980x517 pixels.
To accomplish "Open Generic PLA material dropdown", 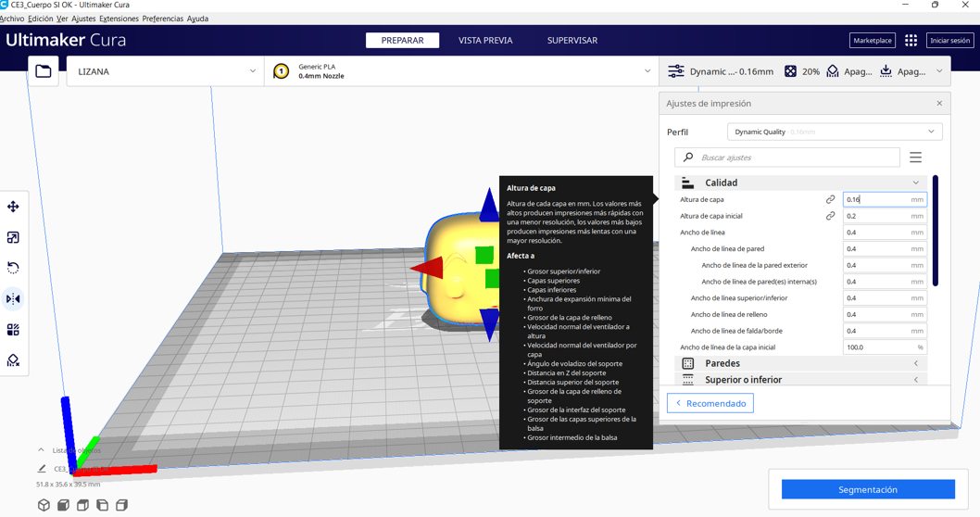I will pyautogui.click(x=461, y=71).
